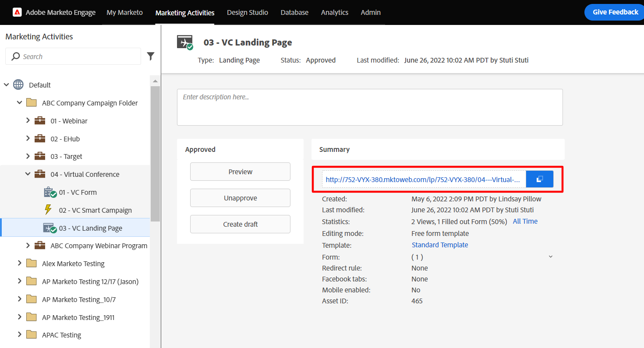Expand the 01 - Webinar program
Screen dimensions: 644x348
pos(28,120)
